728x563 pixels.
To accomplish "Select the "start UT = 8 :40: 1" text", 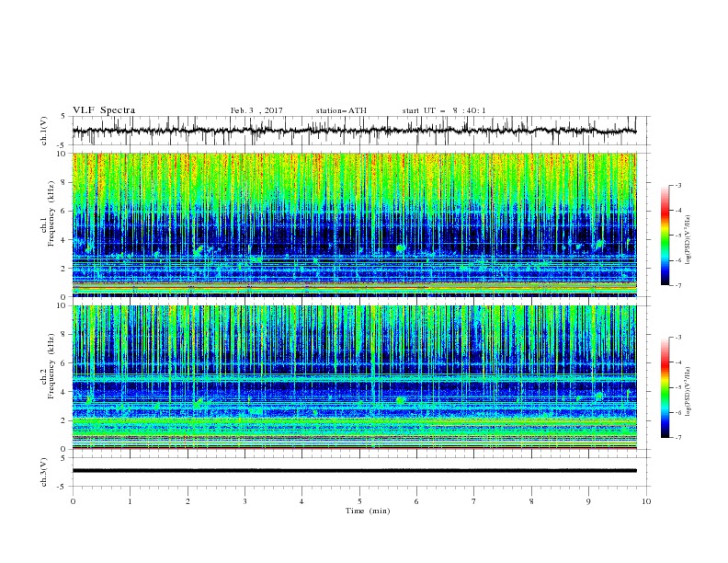I will click(x=444, y=110).
